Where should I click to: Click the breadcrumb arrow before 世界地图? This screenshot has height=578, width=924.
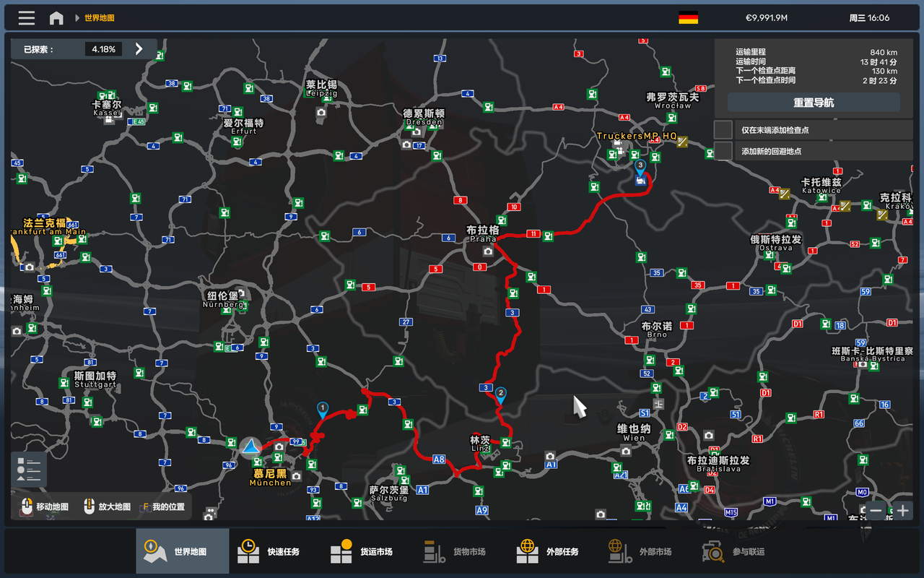77,18
